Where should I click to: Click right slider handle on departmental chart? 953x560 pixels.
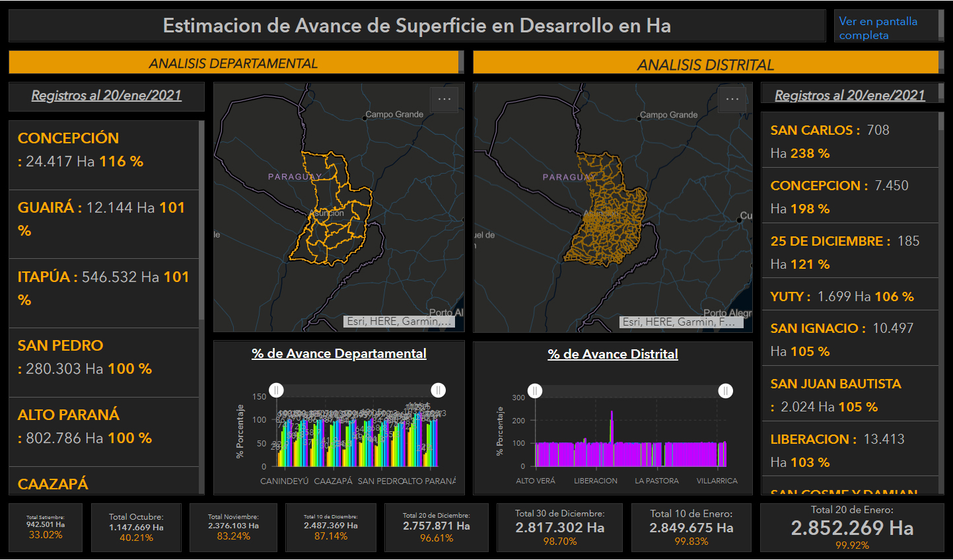438,390
